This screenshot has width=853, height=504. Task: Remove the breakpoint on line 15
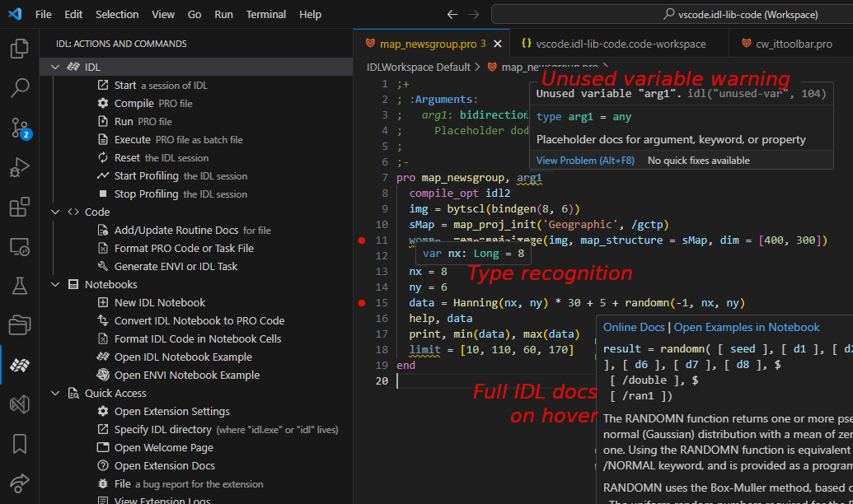click(x=362, y=303)
